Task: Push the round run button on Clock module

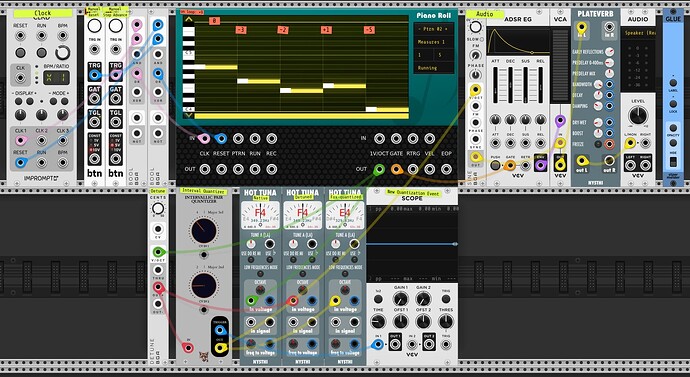Action: click(x=41, y=53)
